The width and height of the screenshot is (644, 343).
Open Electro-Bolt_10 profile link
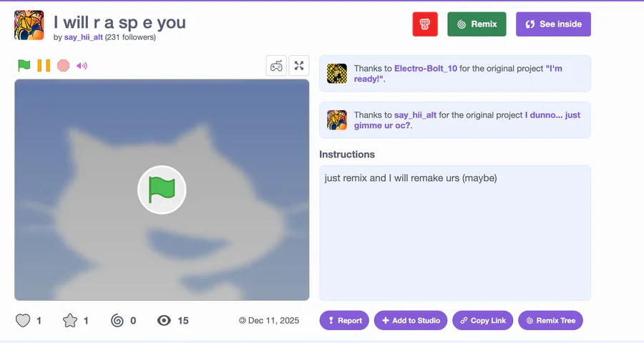[x=426, y=69]
